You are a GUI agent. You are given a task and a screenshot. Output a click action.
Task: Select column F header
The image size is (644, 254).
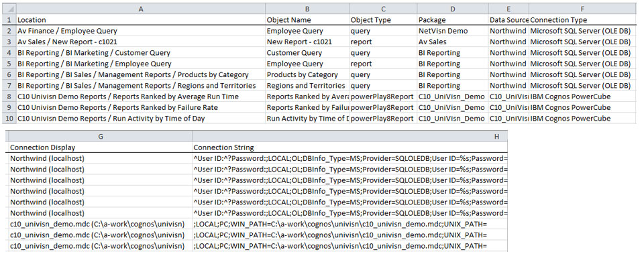point(582,9)
